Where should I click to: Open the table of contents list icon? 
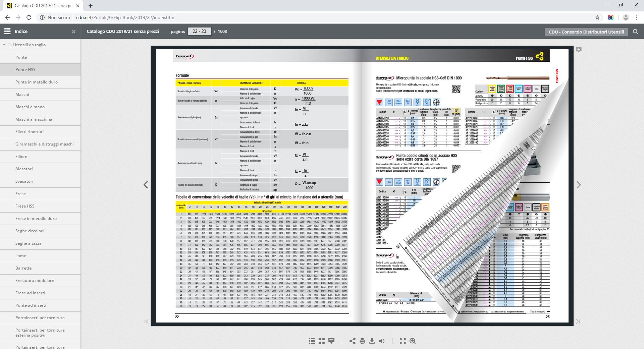(312, 341)
